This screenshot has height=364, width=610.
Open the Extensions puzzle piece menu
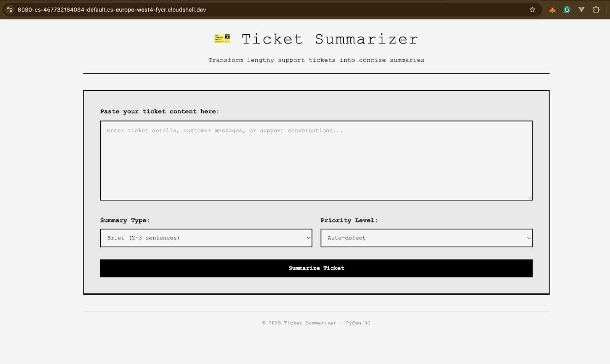pyautogui.click(x=596, y=10)
